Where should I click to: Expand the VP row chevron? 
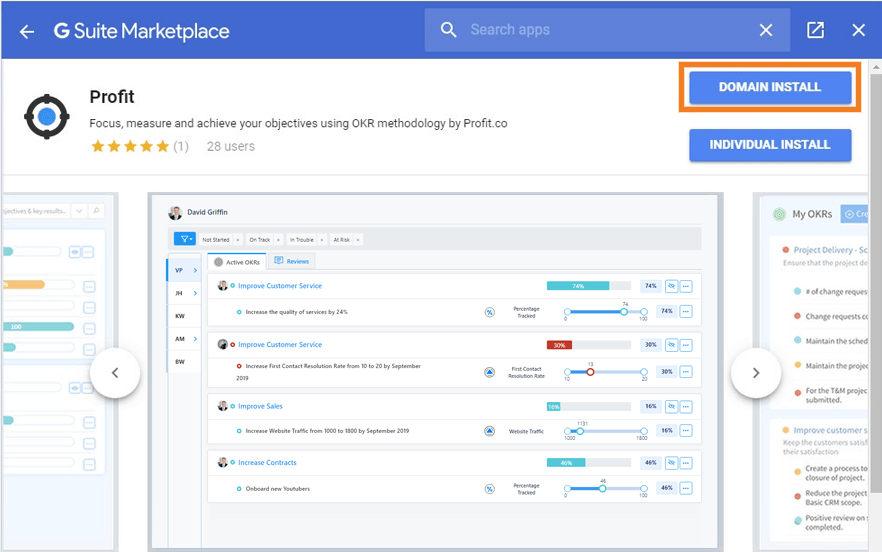pos(195,271)
